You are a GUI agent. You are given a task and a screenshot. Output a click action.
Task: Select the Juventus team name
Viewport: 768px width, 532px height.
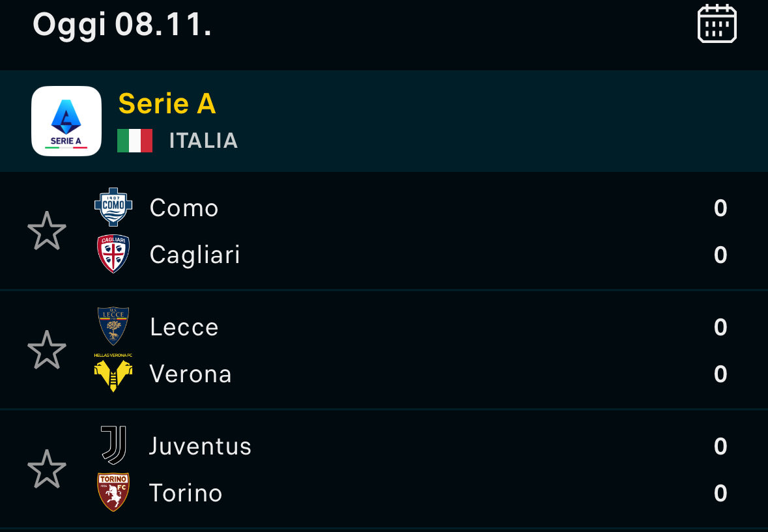click(x=200, y=446)
